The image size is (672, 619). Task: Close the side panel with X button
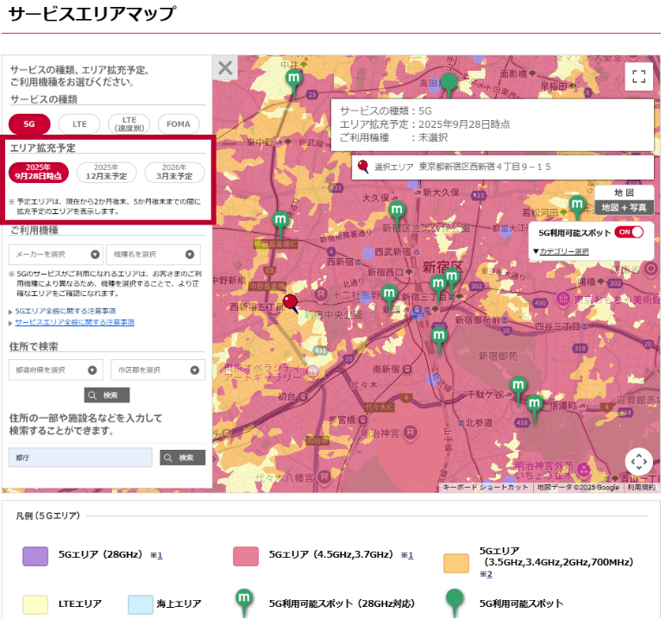[225, 68]
